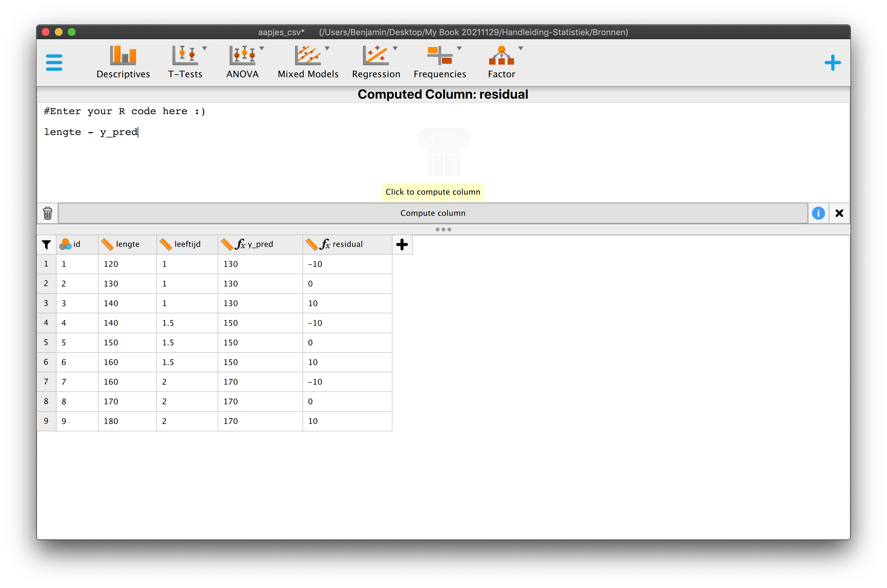
Task: Select row header number 1
Action: pyautogui.click(x=47, y=264)
